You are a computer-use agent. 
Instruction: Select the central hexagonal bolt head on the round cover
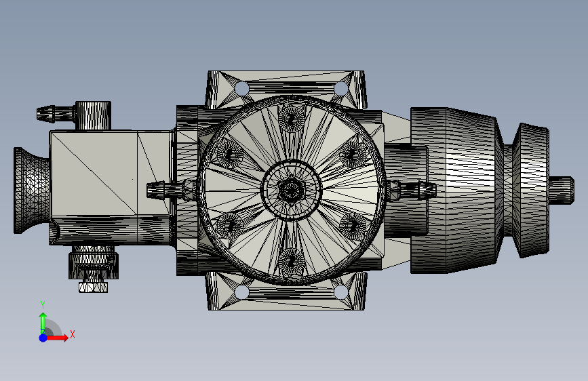(291, 190)
